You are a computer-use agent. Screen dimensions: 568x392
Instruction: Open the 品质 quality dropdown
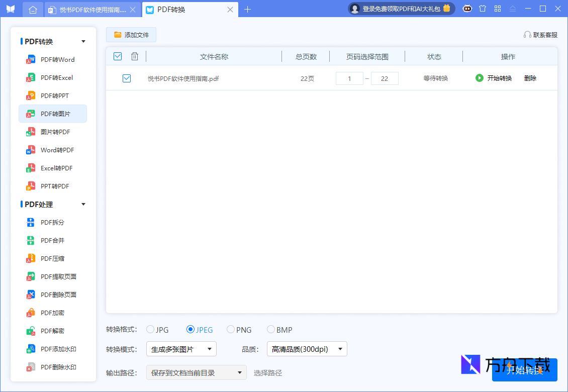coord(307,348)
